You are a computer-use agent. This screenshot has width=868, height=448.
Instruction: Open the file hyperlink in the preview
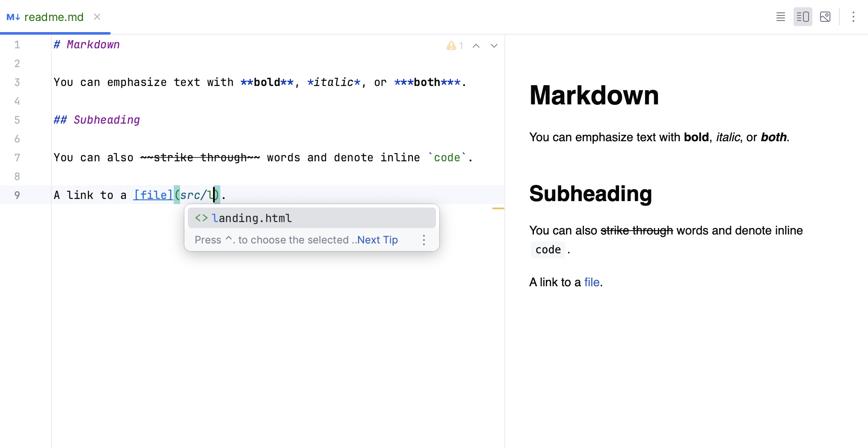pos(592,282)
